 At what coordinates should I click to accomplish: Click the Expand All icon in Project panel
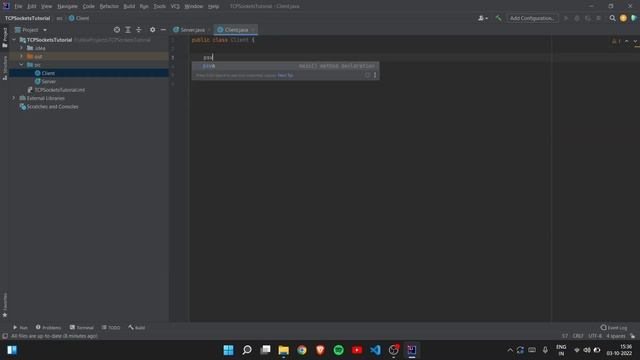click(128, 30)
